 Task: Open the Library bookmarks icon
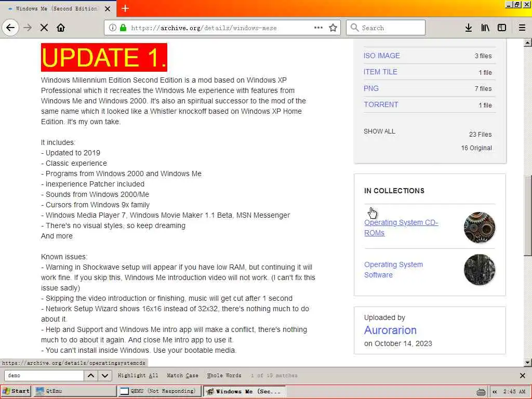point(485,28)
